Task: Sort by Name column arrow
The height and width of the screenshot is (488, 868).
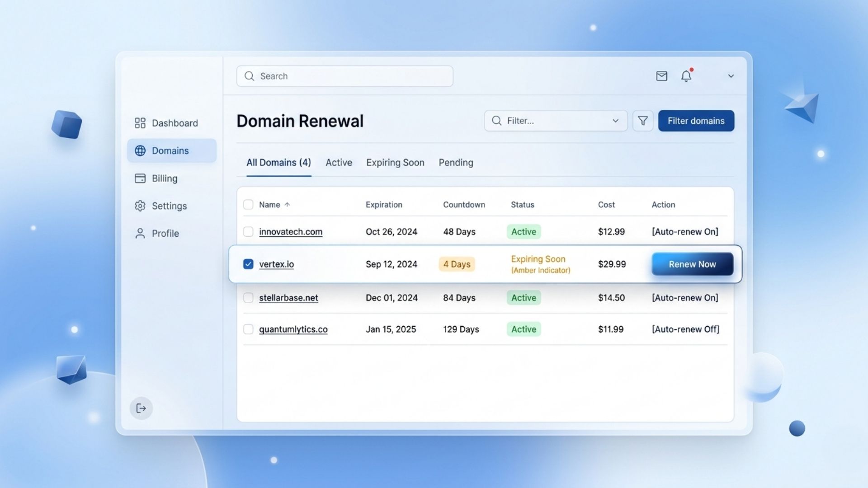Action: pyautogui.click(x=287, y=205)
